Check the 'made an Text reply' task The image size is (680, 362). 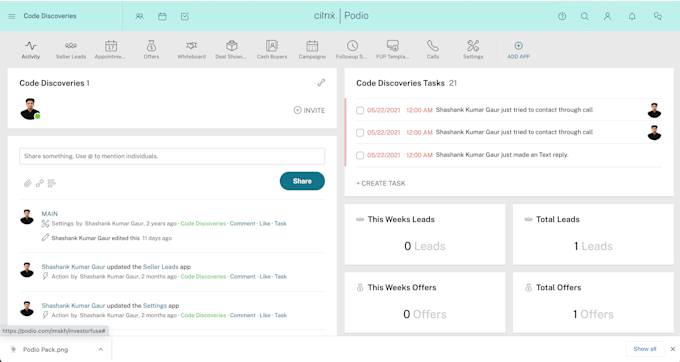360,155
